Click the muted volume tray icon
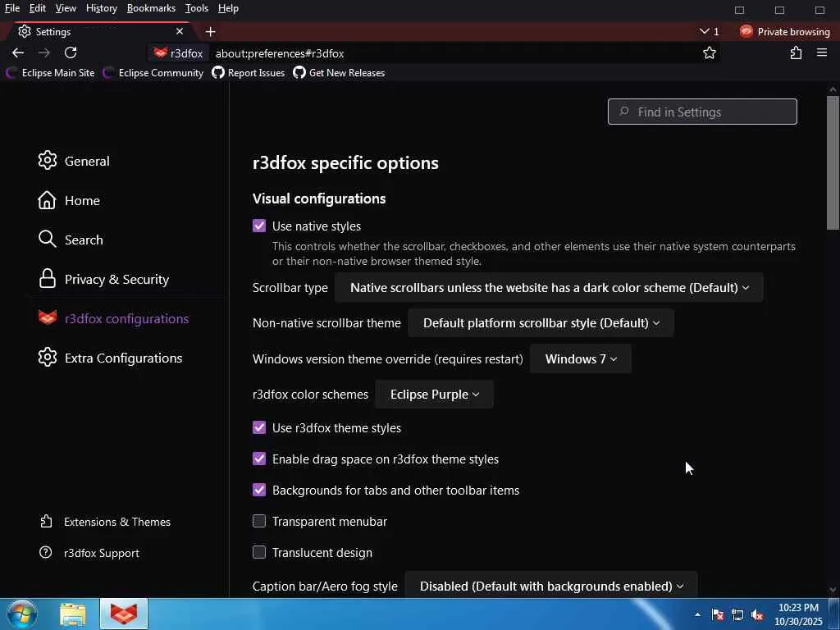Screen dimensions: 840x630 point(757,614)
